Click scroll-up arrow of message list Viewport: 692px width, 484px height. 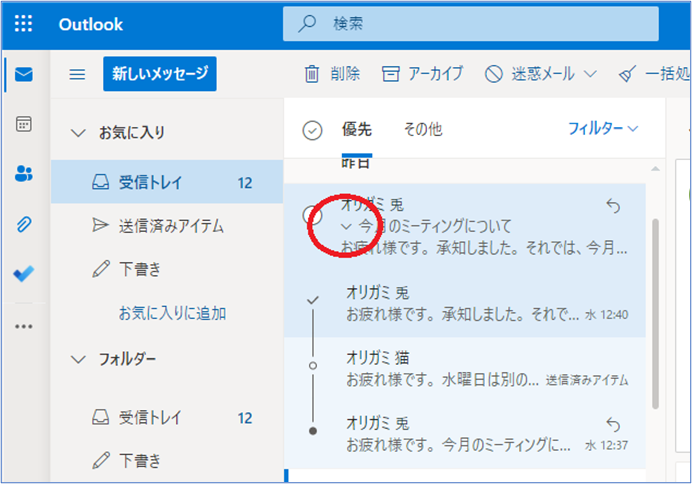coord(655,169)
